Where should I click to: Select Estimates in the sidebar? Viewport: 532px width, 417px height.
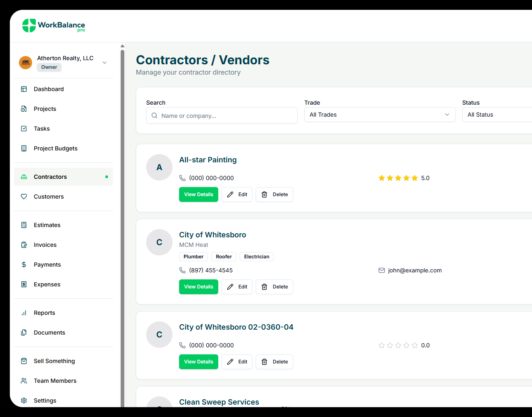tap(47, 225)
